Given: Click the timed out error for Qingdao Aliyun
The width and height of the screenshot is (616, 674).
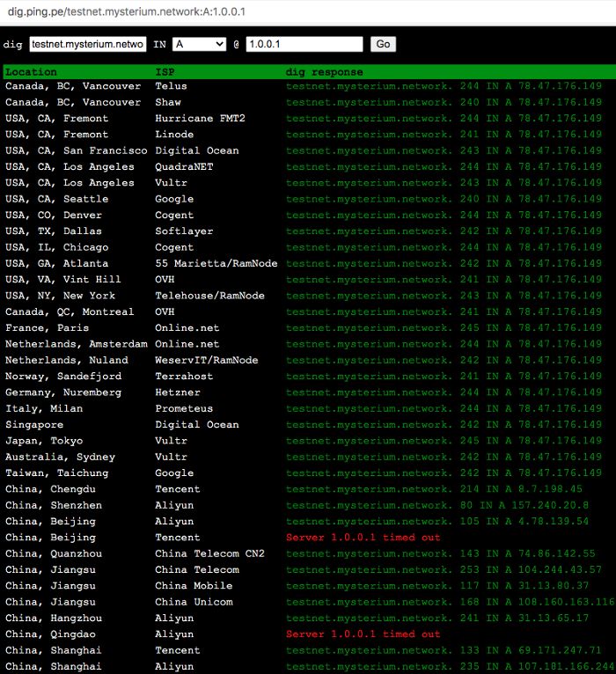Looking at the screenshot, I should point(363,634).
